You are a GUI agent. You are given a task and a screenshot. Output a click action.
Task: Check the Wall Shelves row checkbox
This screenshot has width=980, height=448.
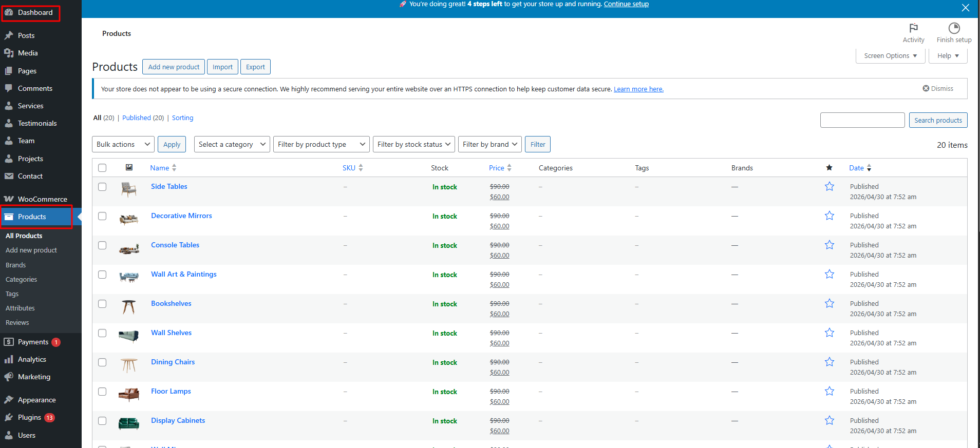pyautogui.click(x=102, y=333)
